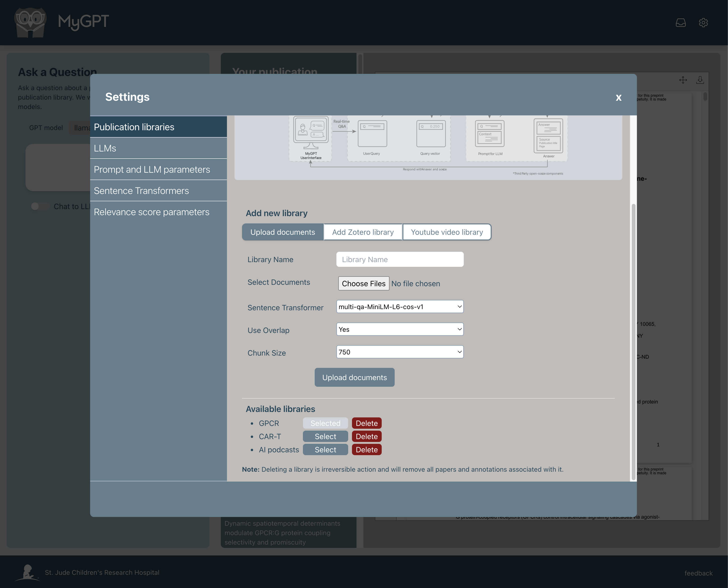This screenshot has width=728, height=588.
Task: Open the Chunk Size dropdown
Action: coord(400,352)
